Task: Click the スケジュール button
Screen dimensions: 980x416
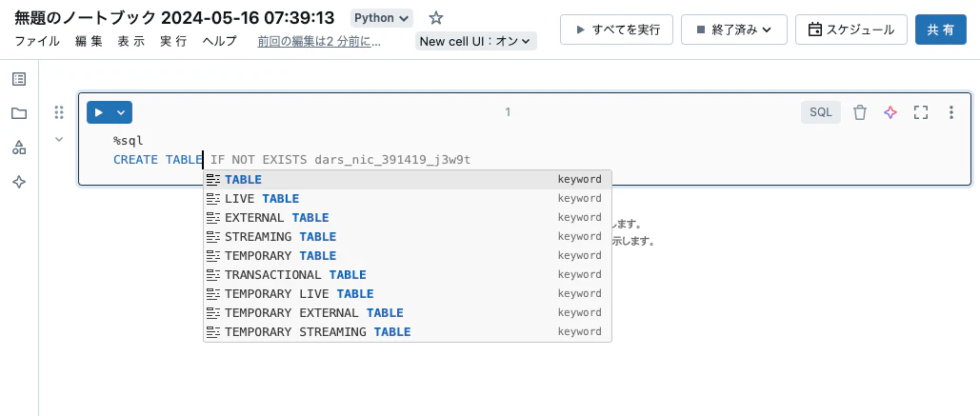Action: (851, 30)
